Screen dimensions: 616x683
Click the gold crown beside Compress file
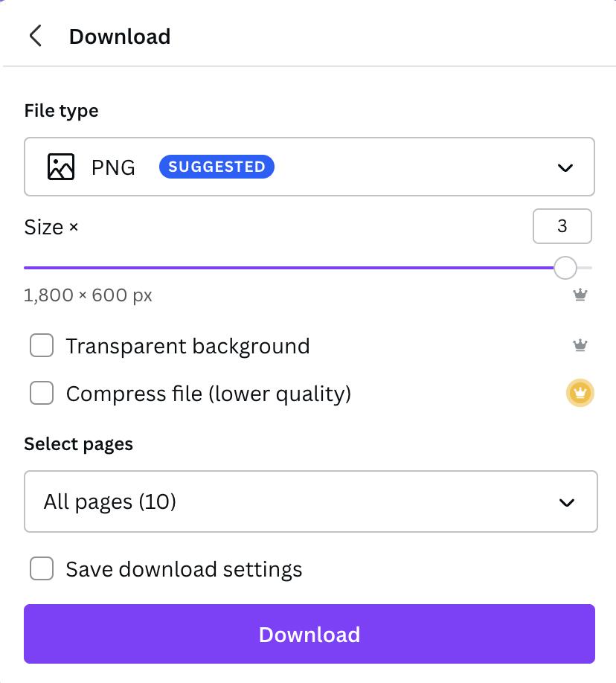pyautogui.click(x=580, y=392)
